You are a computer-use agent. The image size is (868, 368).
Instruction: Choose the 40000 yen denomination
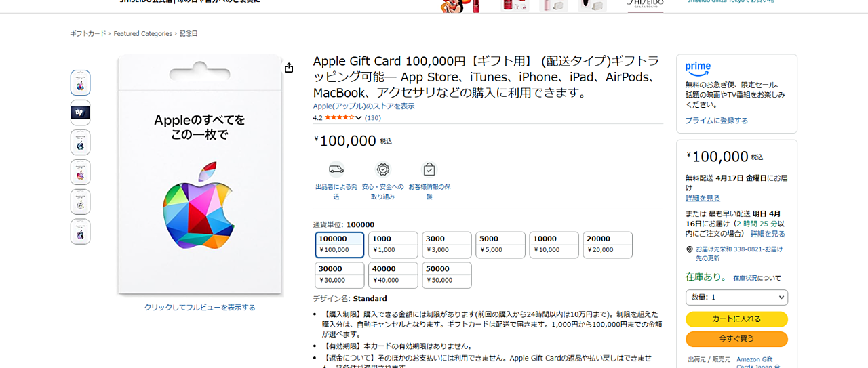393,275
